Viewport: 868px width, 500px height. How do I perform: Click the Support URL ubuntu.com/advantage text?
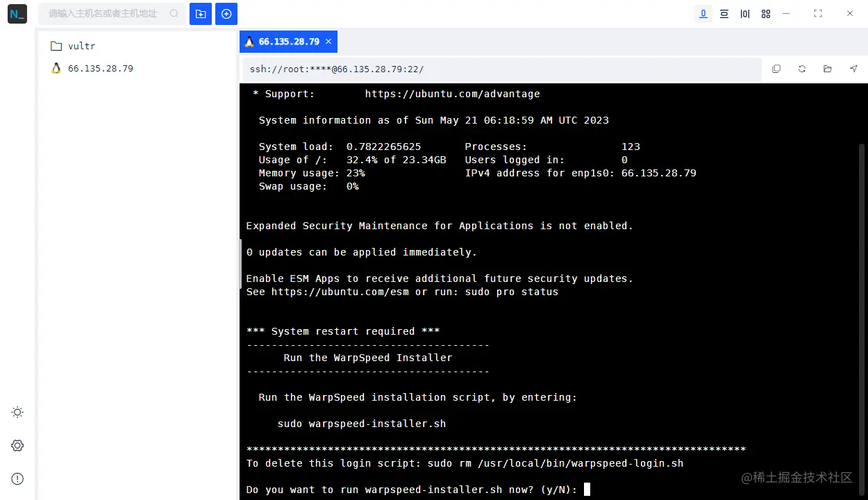point(452,94)
